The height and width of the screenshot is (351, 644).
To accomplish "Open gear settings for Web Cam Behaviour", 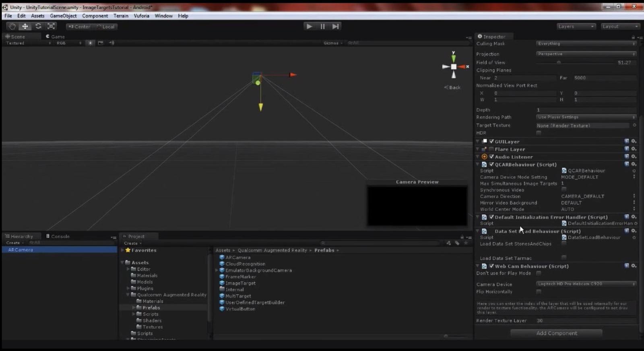I will (634, 266).
